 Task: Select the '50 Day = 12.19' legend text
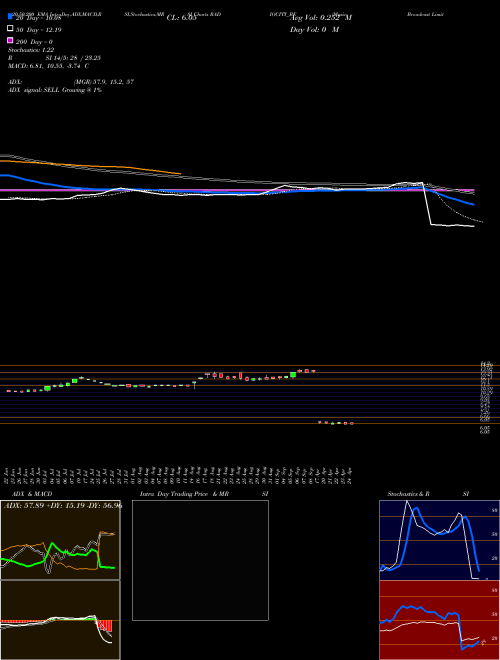(x=39, y=30)
